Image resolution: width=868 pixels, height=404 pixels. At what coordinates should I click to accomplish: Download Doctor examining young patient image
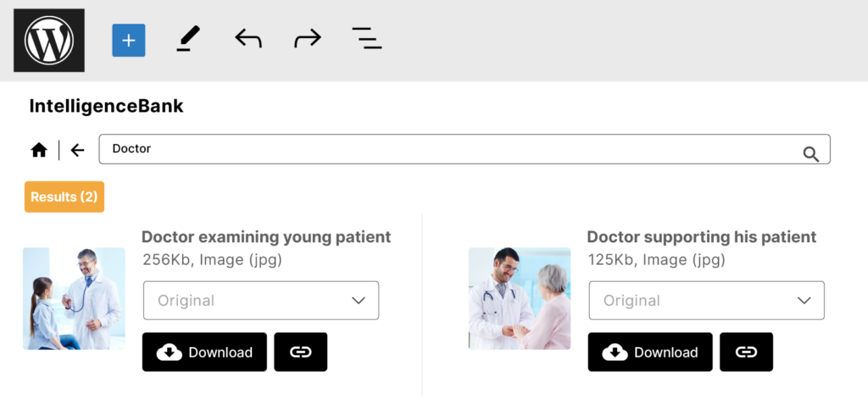click(204, 352)
